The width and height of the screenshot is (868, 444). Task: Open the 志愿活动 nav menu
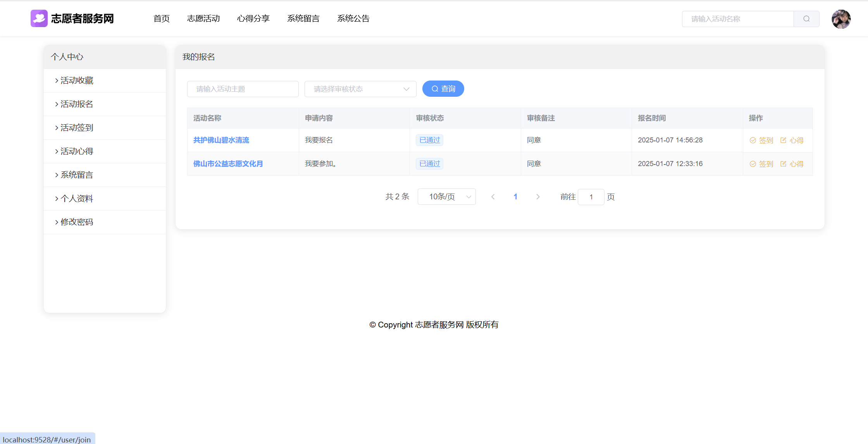click(x=203, y=19)
